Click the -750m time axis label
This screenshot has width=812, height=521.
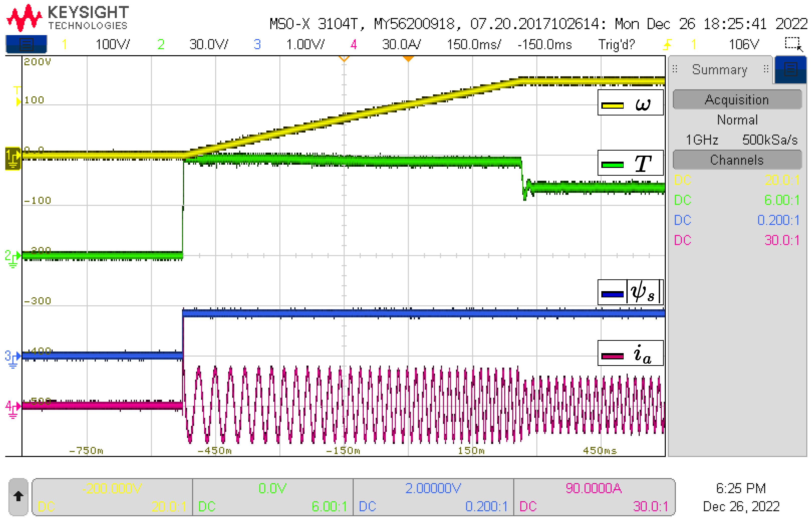click(86, 451)
